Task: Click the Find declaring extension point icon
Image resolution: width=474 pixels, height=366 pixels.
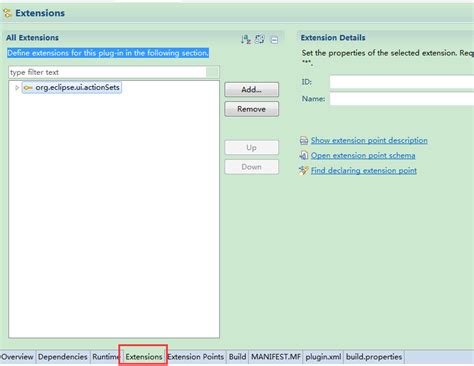Action: pyautogui.click(x=304, y=170)
